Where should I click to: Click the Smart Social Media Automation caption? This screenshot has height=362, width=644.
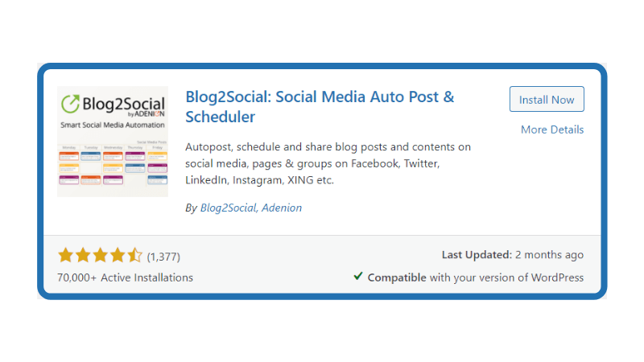coord(113,125)
